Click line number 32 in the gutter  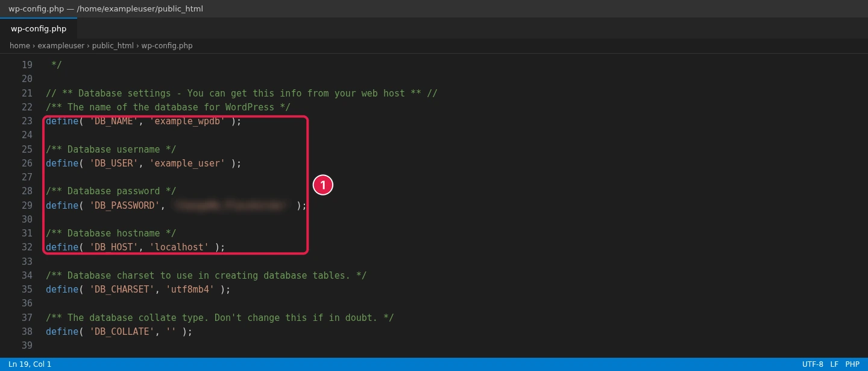click(x=27, y=247)
